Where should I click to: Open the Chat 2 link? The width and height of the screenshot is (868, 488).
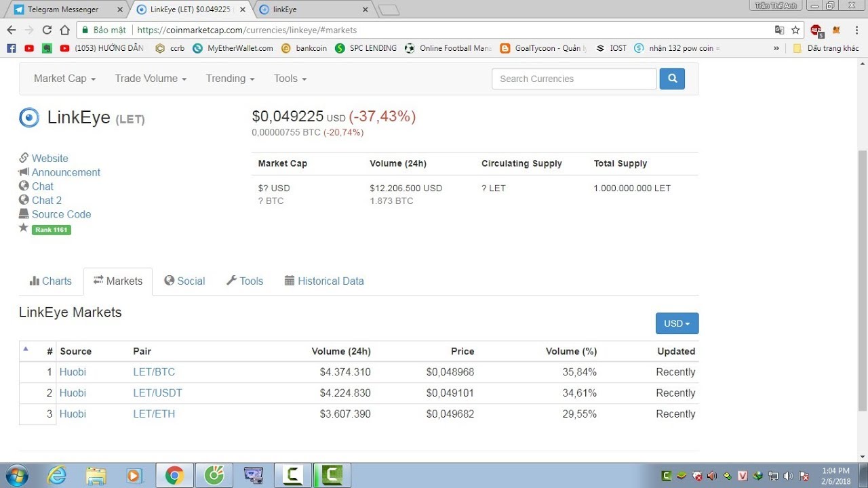tap(47, 201)
